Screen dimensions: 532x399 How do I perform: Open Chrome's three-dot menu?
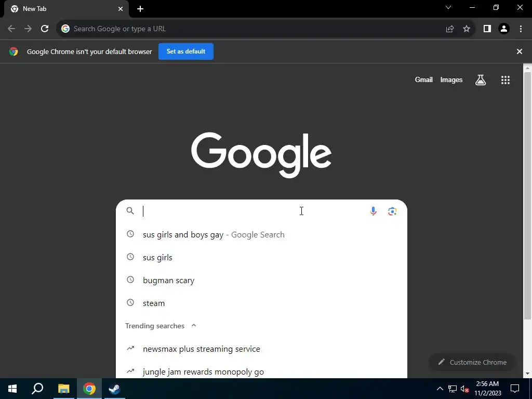tap(521, 29)
